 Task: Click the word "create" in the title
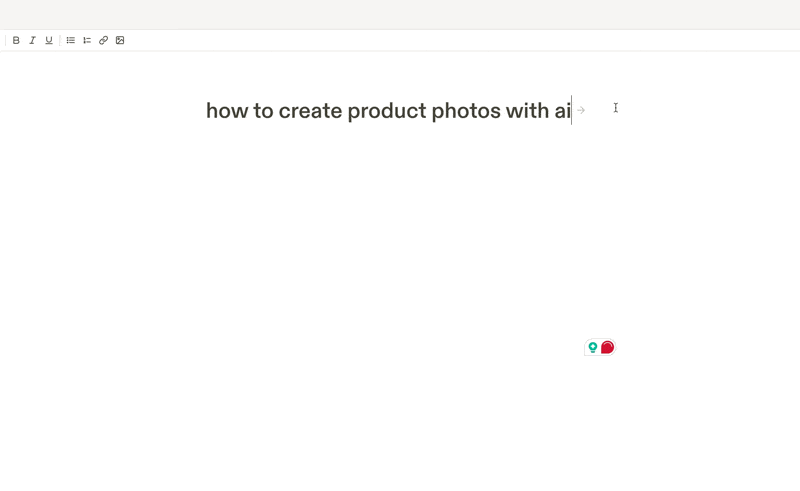310,111
